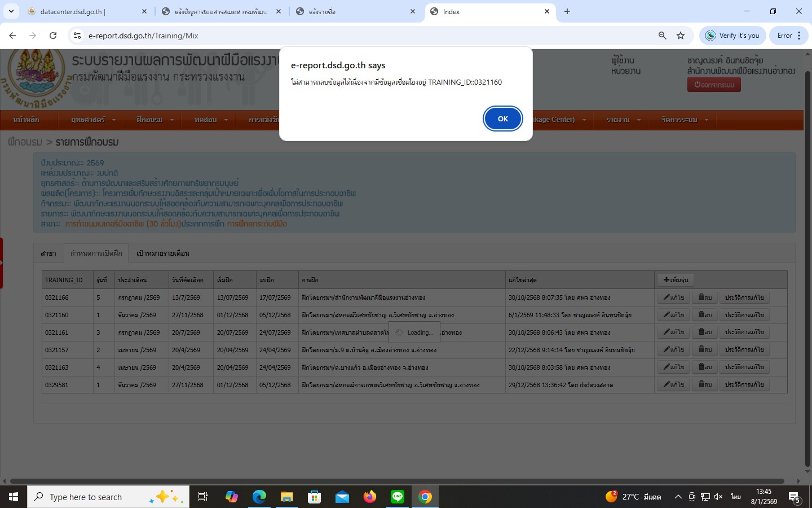View edit history for training 0329581
The image size is (812, 508).
click(744, 384)
